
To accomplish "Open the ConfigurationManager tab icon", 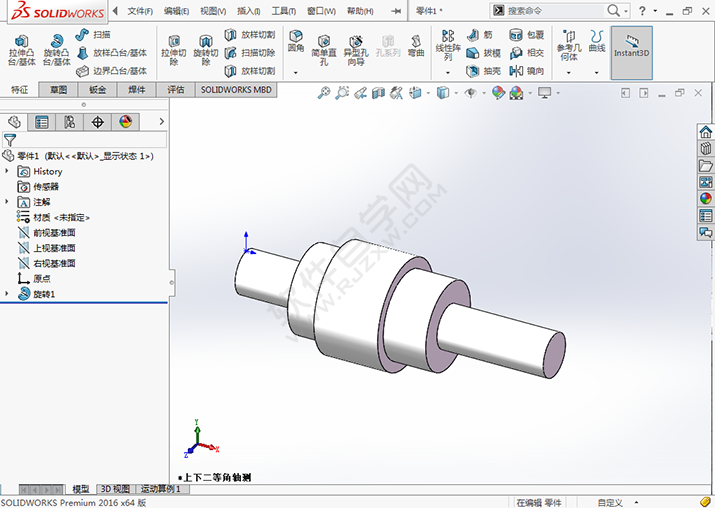I will tap(69, 122).
